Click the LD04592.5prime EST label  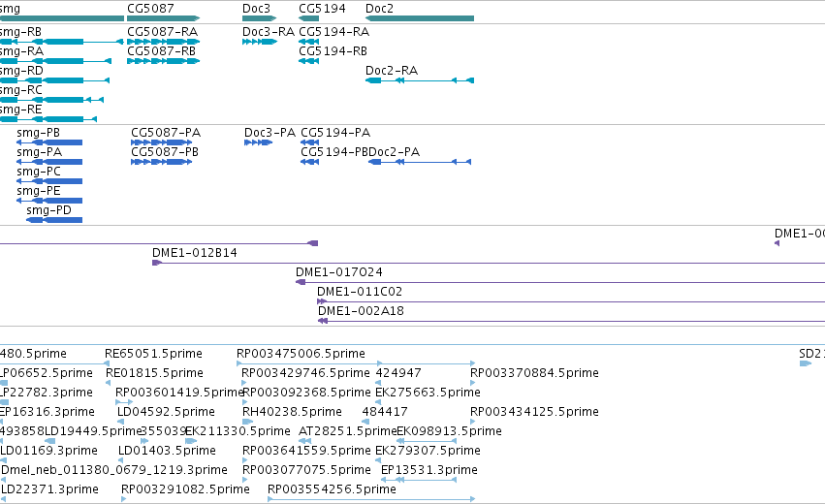(x=167, y=412)
